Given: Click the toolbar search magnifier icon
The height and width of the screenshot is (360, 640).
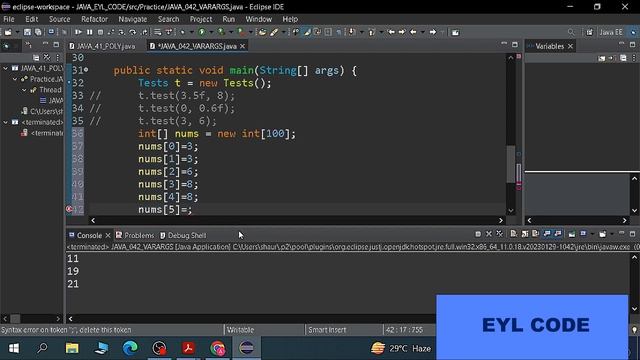Looking at the screenshot, I should [x=571, y=32].
